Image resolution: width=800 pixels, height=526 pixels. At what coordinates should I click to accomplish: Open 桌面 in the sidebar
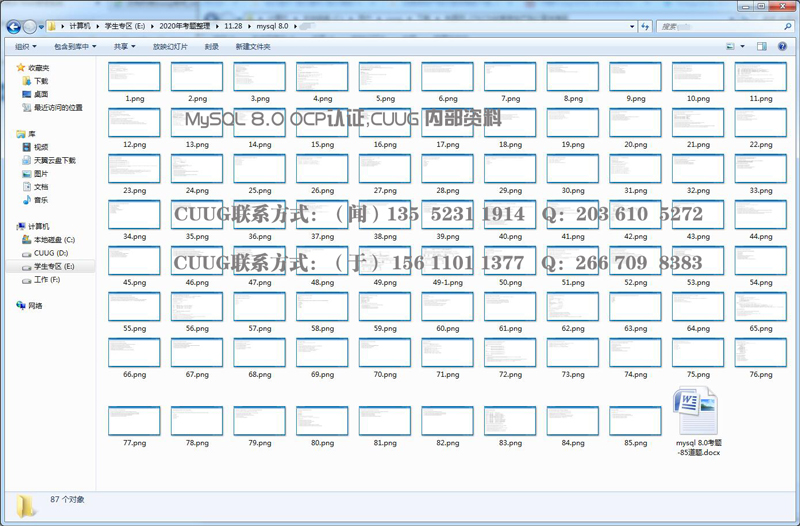[x=41, y=94]
